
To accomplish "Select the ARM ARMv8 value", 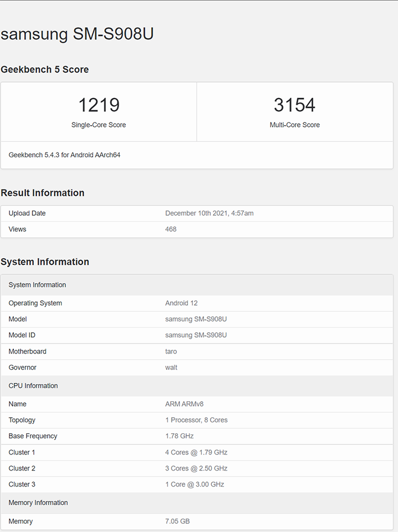I will pos(184,404).
